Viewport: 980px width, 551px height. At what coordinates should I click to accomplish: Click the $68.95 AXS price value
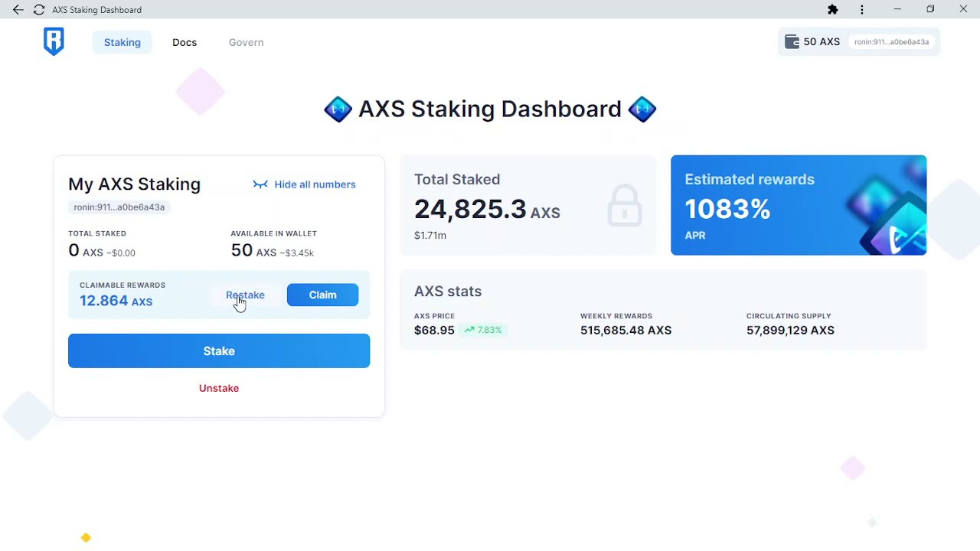434,330
